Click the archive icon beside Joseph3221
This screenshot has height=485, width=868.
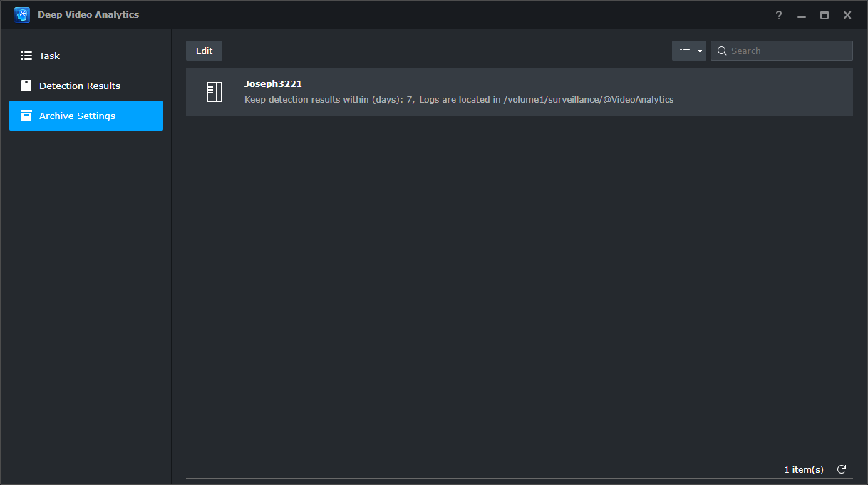(214, 92)
